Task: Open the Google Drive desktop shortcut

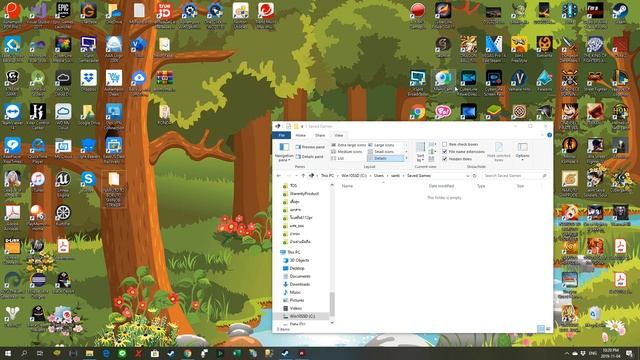Action: [x=88, y=114]
